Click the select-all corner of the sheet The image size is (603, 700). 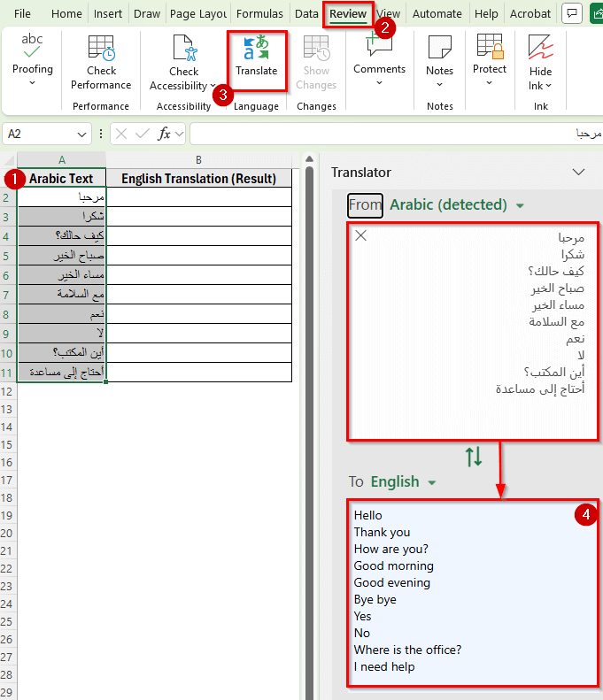coord(9,160)
